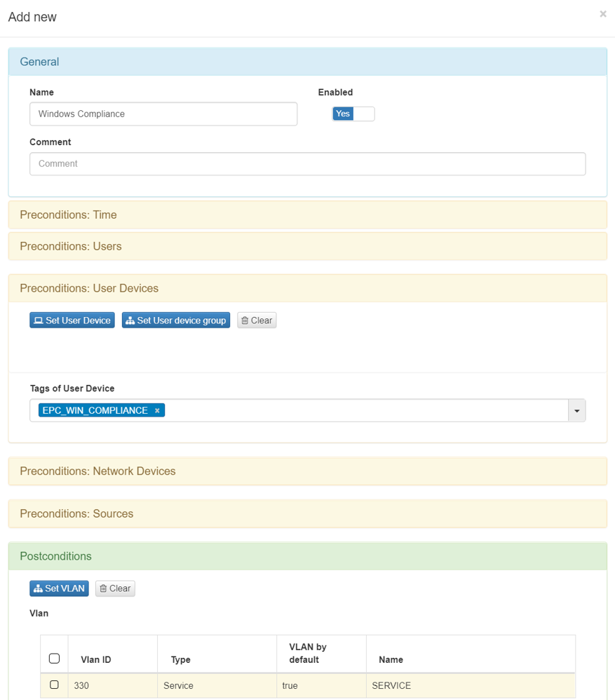The image size is (615, 700).
Task: Click the Comment input field
Action: pos(307,164)
